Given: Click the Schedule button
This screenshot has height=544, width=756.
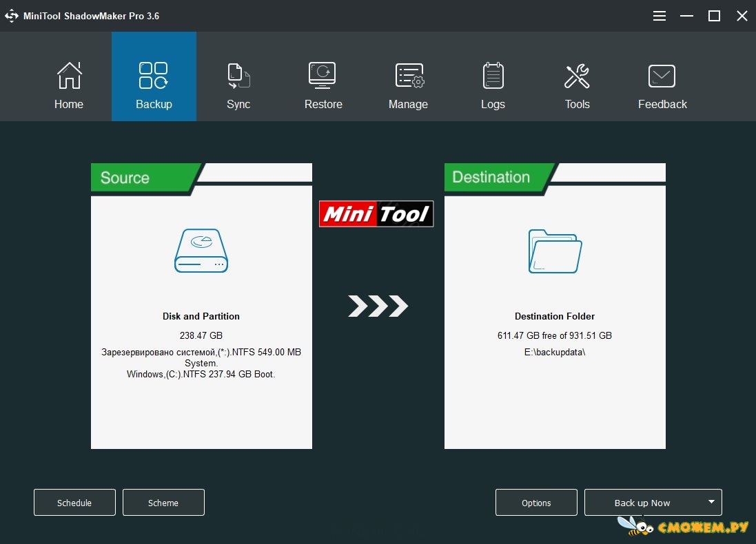Looking at the screenshot, I should [74, 503].
